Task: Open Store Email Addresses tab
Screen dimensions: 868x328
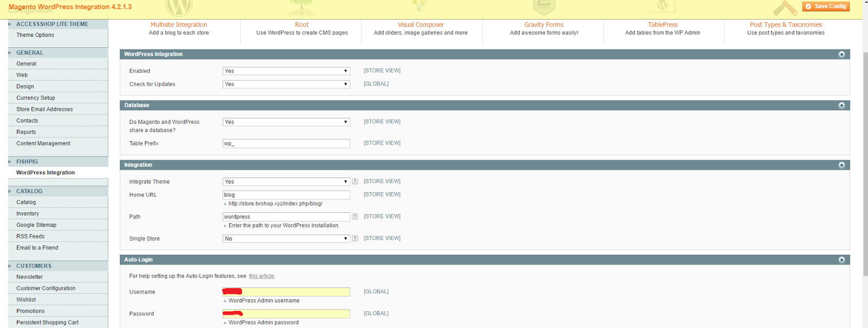Action: point(44,109)
